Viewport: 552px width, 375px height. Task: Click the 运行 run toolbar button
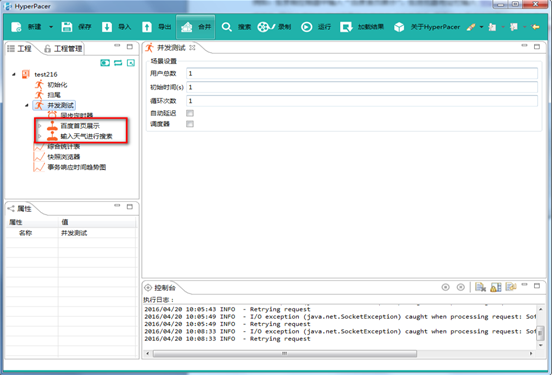coord(316,27)
